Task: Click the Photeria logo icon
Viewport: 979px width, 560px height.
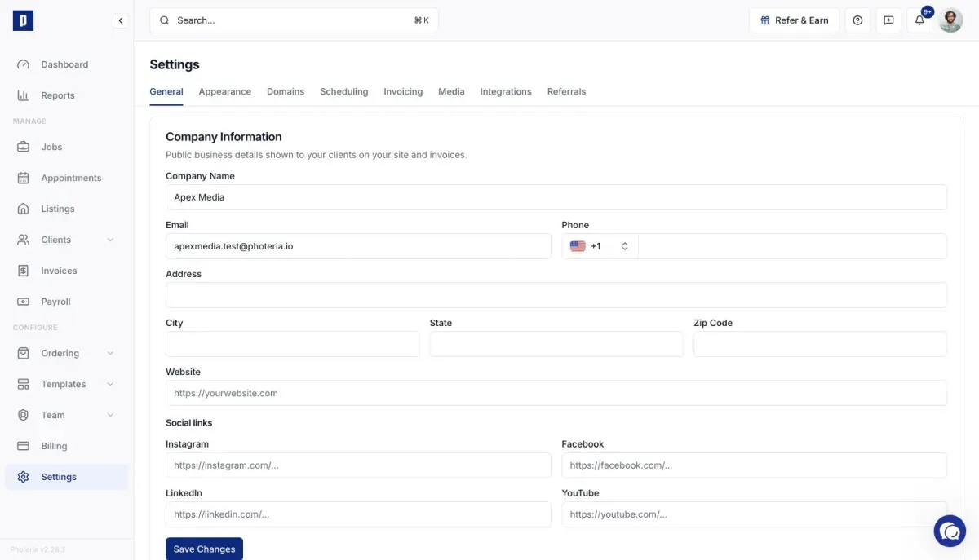Action: (x=23, y=20)
